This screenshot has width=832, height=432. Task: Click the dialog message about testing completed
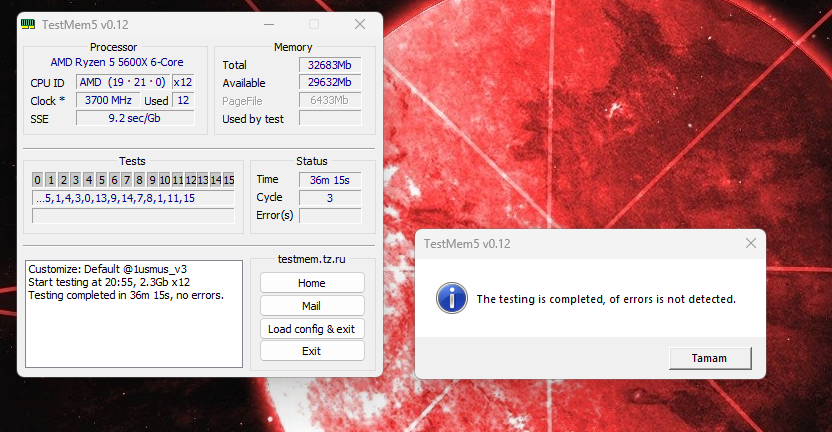point(606,299)
